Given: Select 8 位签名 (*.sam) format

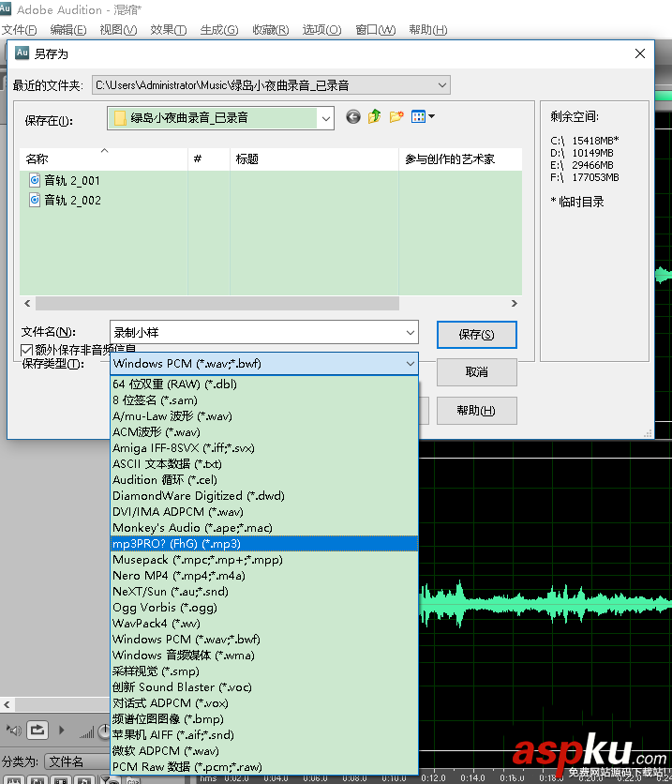Looking at the screenshot, I should point(263,400).
